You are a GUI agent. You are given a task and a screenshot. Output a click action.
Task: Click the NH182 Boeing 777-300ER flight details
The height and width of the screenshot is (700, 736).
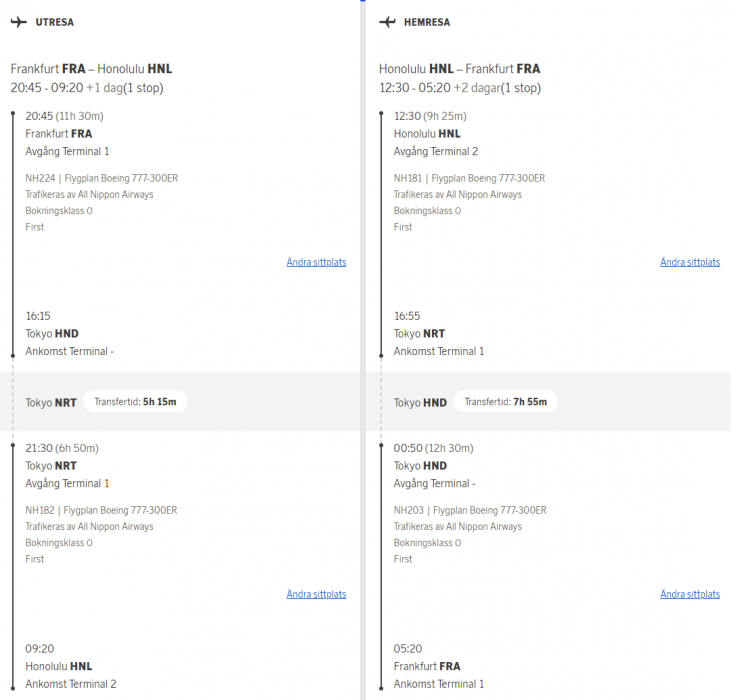[x=101, y=510]
